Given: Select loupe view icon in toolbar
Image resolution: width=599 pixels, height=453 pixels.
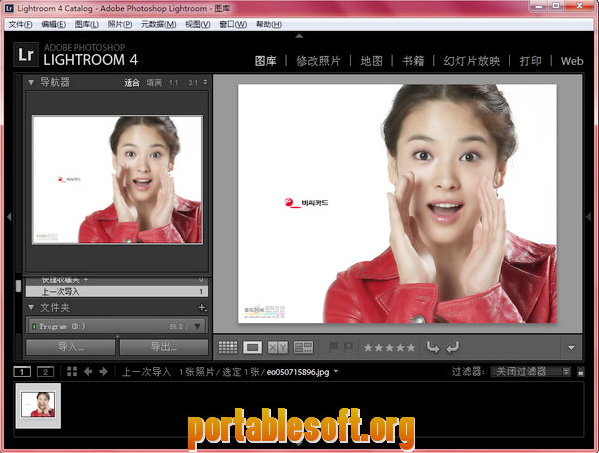Looking at the screenshot, I should pyautogui.click(x=253, y=347).
